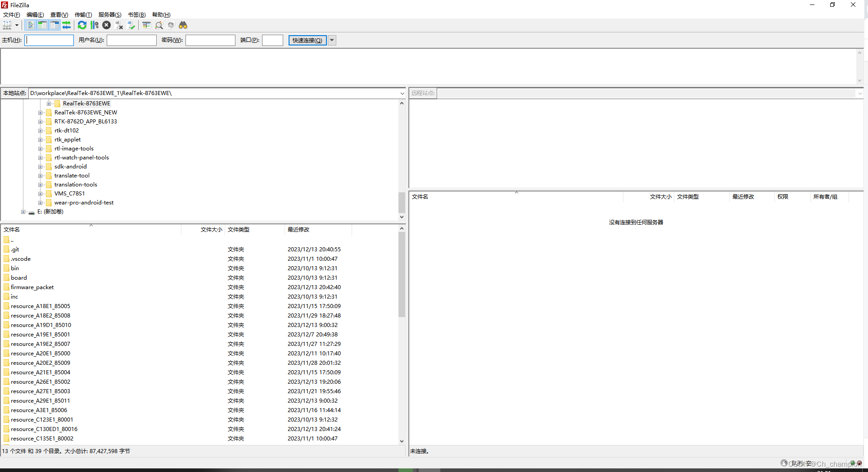Open 查看(V) menu
This screenshot has height=472, width=868.
pos(59,15)
